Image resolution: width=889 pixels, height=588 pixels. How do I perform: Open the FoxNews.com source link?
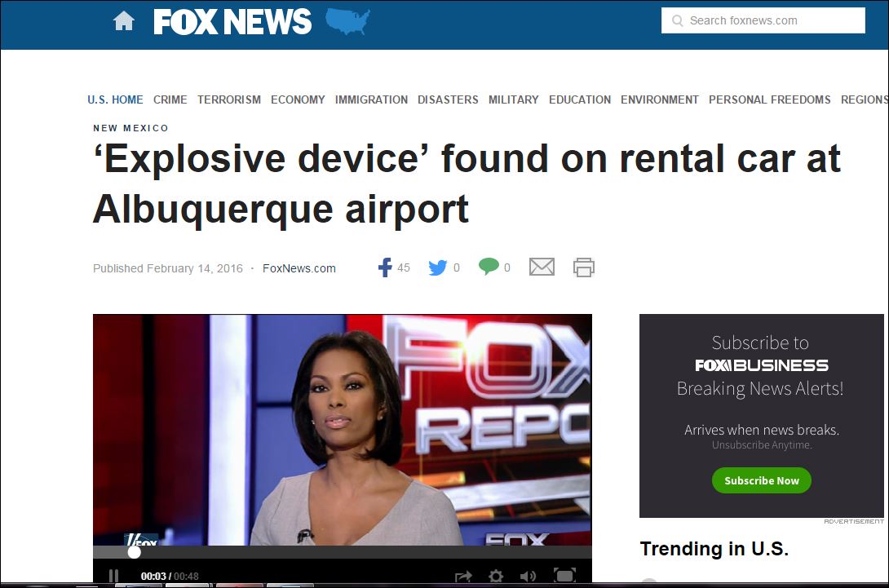point(299,268)
